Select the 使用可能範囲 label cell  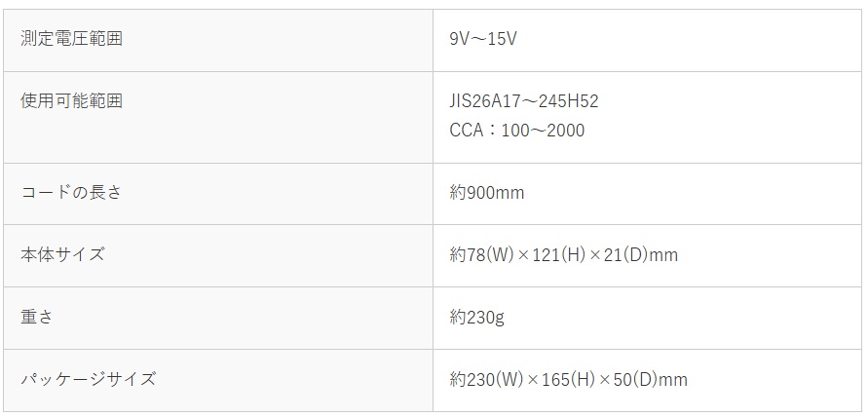pyautogui.click(x=72, y=100)
